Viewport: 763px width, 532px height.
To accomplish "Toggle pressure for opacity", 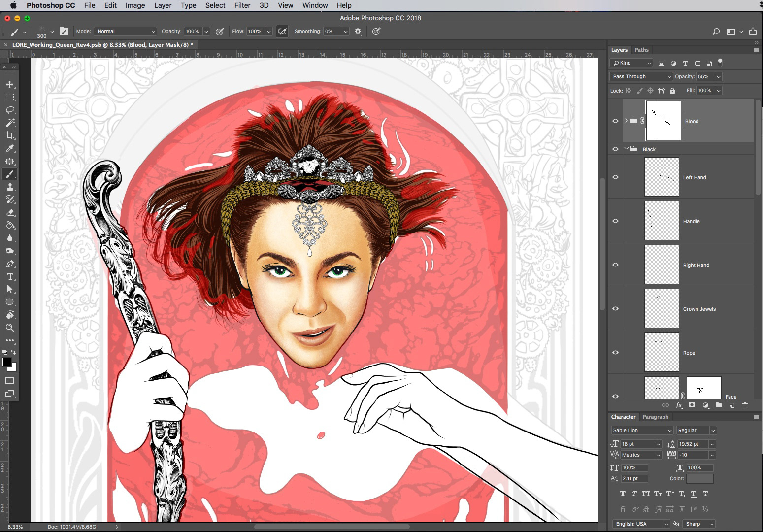I will point(220,31).
